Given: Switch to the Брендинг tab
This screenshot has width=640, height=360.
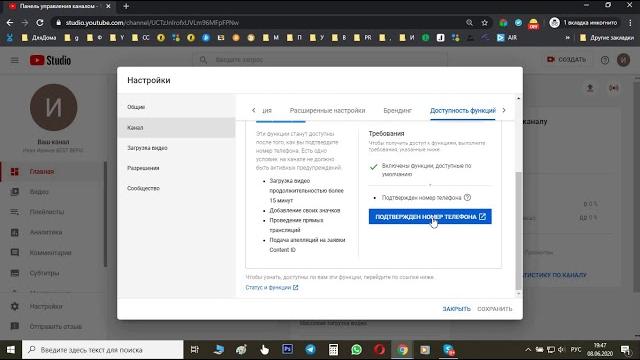Looking at the screenshot, I should 398,111.
